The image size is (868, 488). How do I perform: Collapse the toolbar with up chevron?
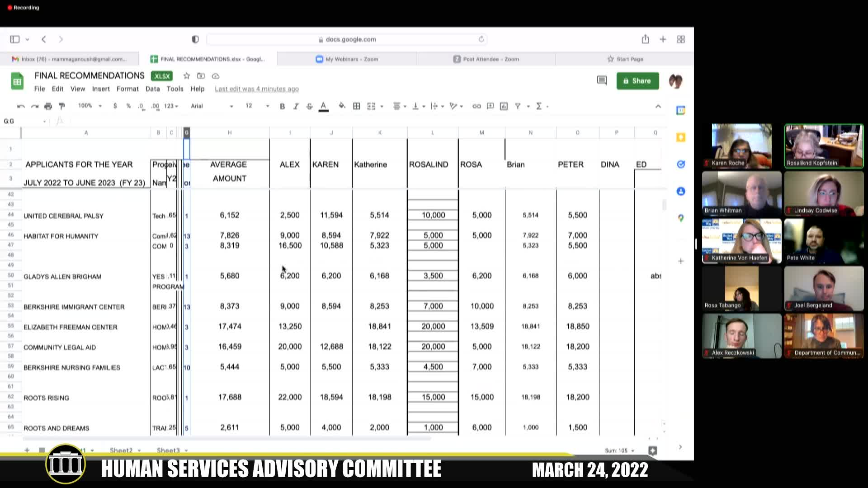click(x=658, y=106)
